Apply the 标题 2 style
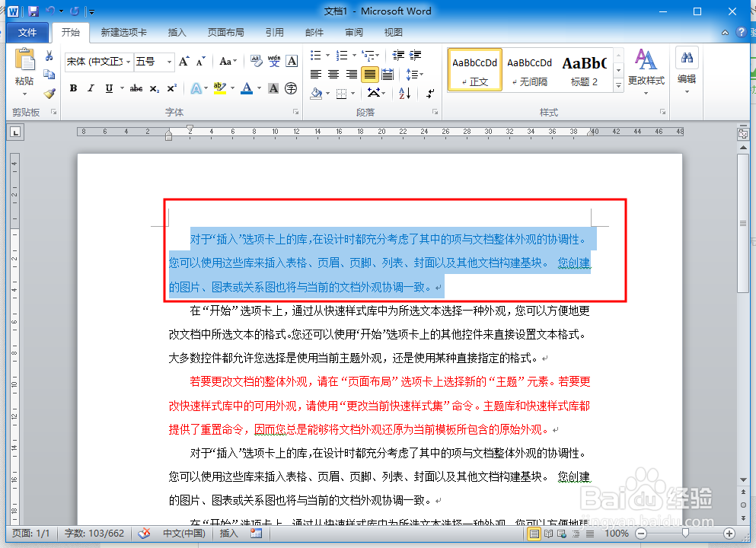This screenshot has width=756, height=548. 584,69
